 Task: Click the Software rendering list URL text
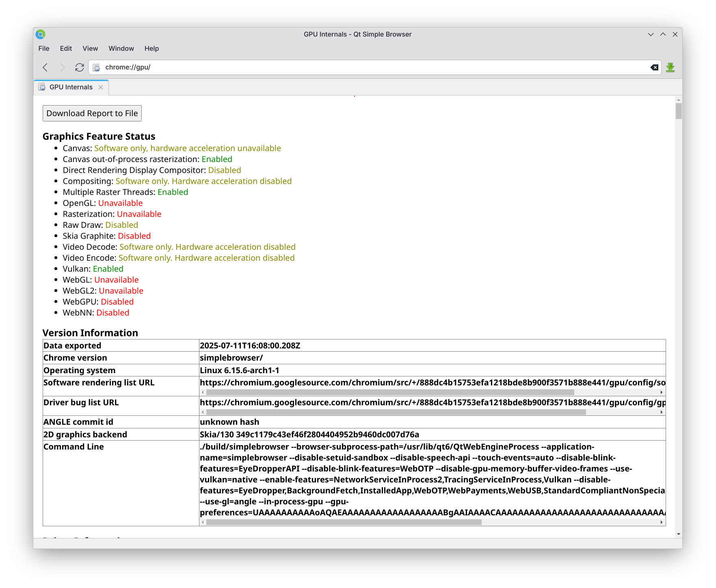point(433,383)
